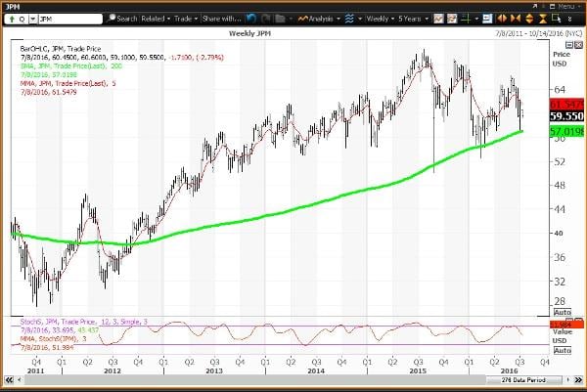Click the window restore icon beside Menu
587x392 pixels.
[553, 7]
